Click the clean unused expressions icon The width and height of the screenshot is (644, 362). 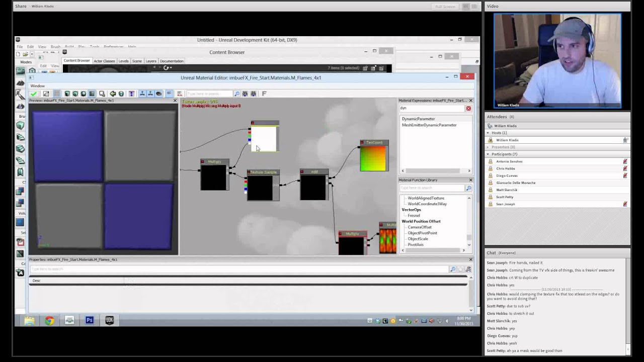[x=121, y=94]
